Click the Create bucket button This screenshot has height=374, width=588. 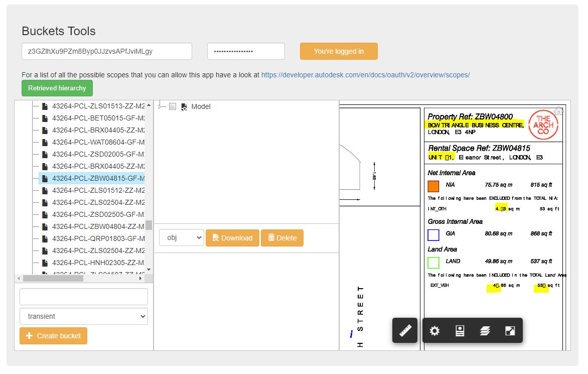[x=53, y=336]
